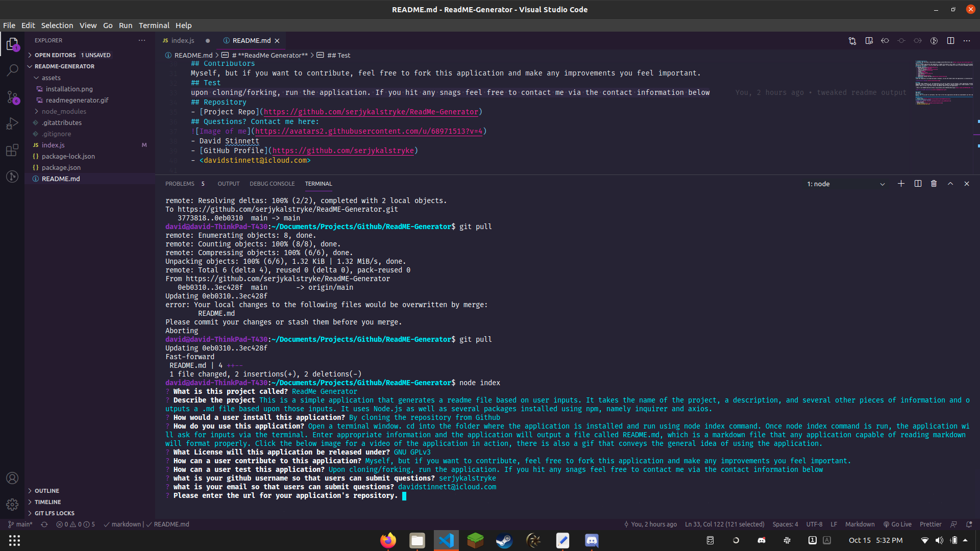The image size is (980, 551).
Task: Click the Markdown language mode in status bar
Action: (860, 524)
